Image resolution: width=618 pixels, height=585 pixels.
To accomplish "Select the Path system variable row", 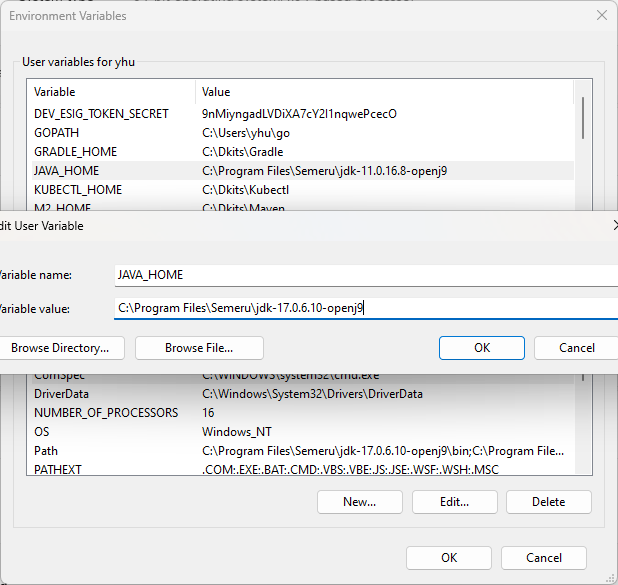I will pyautogui.click(x=303, y=451).
